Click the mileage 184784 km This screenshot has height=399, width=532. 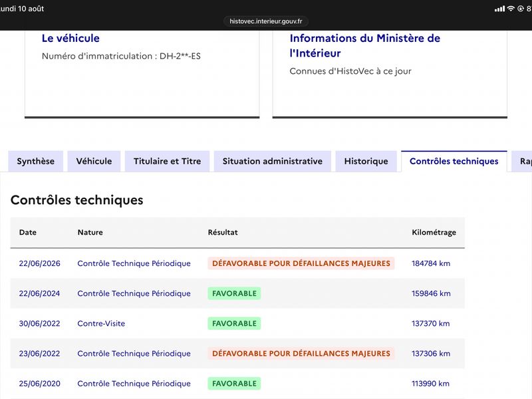coord(431,263)
